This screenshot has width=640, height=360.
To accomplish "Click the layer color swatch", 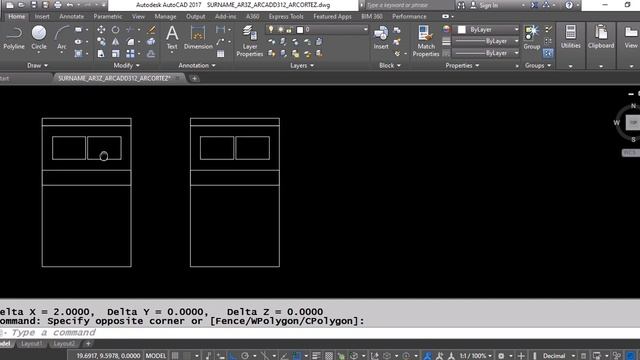I will pyautogui.click(x=300, y=30).
